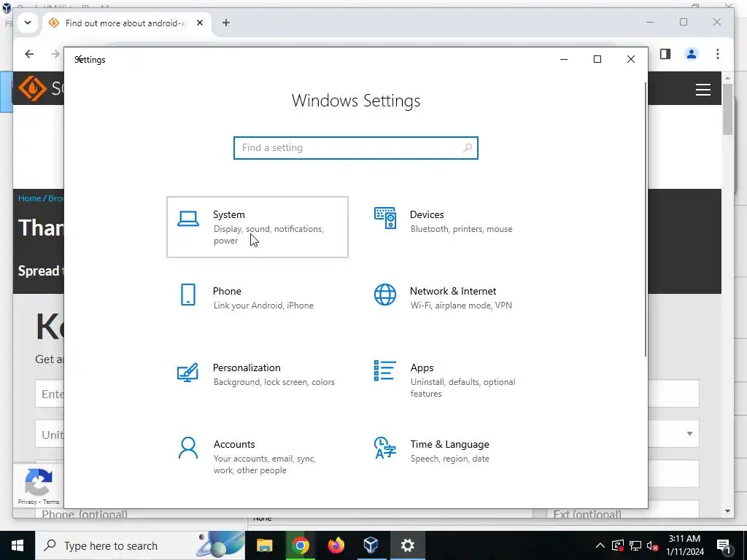Open the web form country dropdown arrow
Viewport: 747px width, 560px height.
[x=689, y=433]
